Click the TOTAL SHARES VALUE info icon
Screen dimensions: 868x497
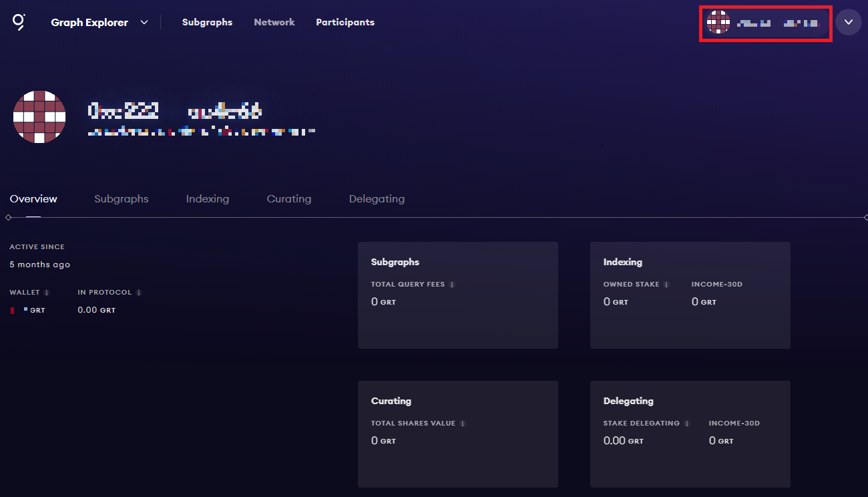(x=463, y=423)
